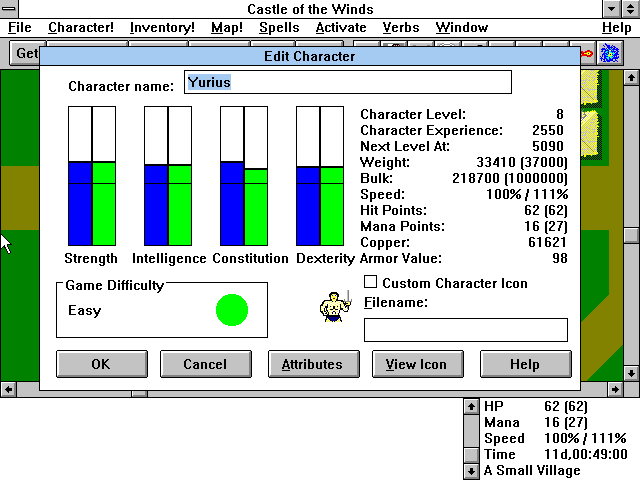Confirm the dialog with OK
Viewport: 640px width, 480px height.
[x=102, y=364]
